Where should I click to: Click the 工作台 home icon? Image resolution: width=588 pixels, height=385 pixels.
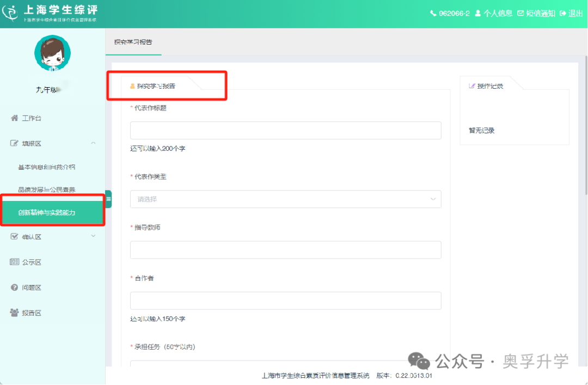[15, 118]
